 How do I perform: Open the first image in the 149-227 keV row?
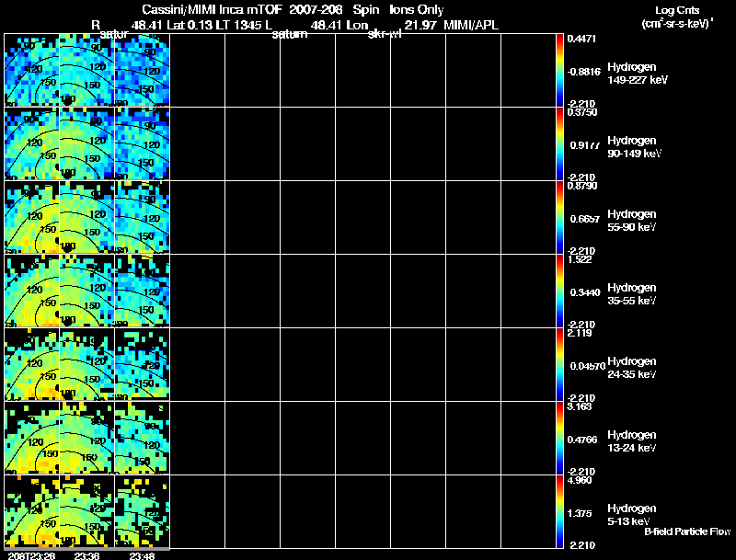31,70
